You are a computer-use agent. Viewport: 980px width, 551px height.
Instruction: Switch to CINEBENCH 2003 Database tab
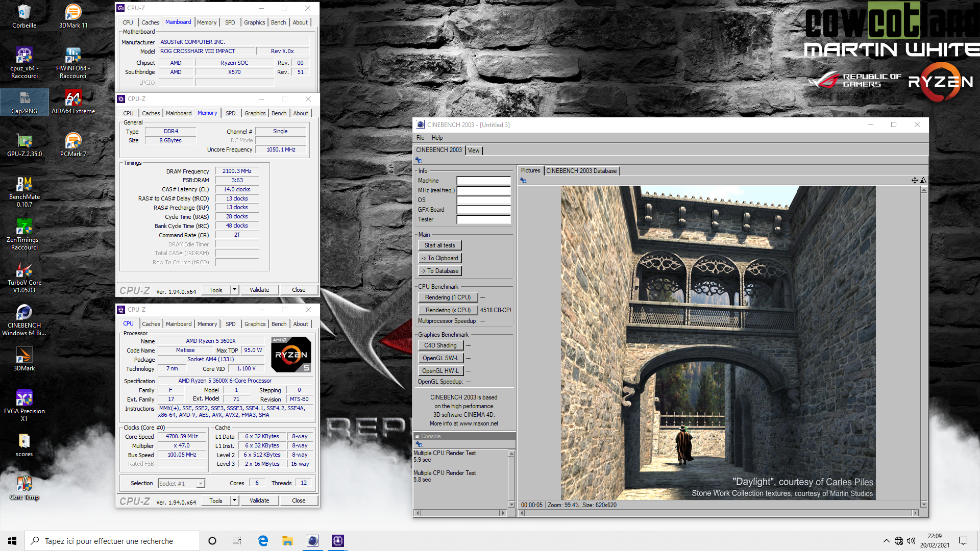pyautogui.click(x=581, y=171)
